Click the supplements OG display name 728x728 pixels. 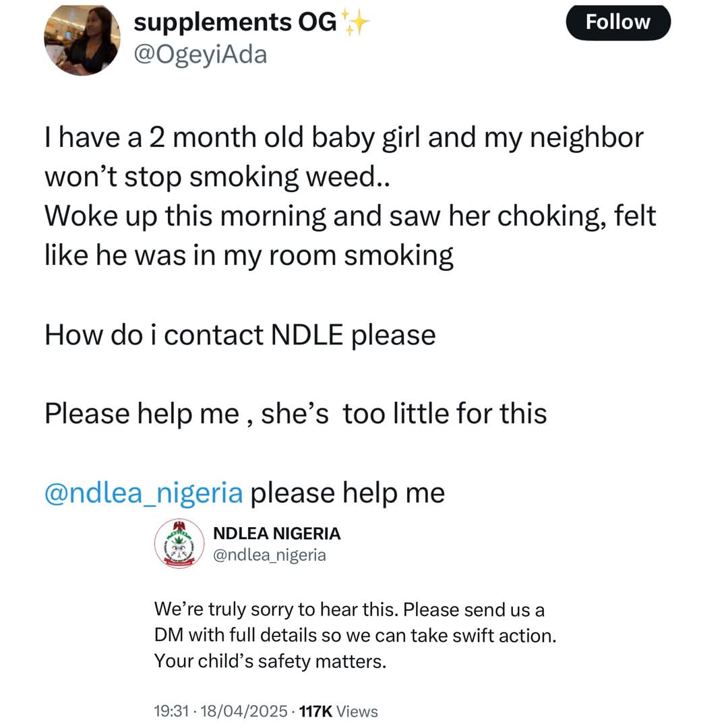click(235, 22)
